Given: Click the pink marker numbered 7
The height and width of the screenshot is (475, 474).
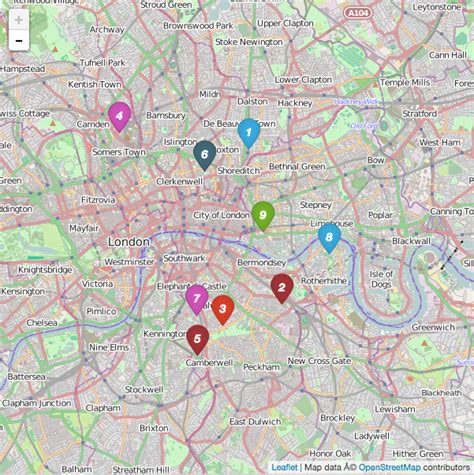Looking at the screenshot, I should click(197, 299).
